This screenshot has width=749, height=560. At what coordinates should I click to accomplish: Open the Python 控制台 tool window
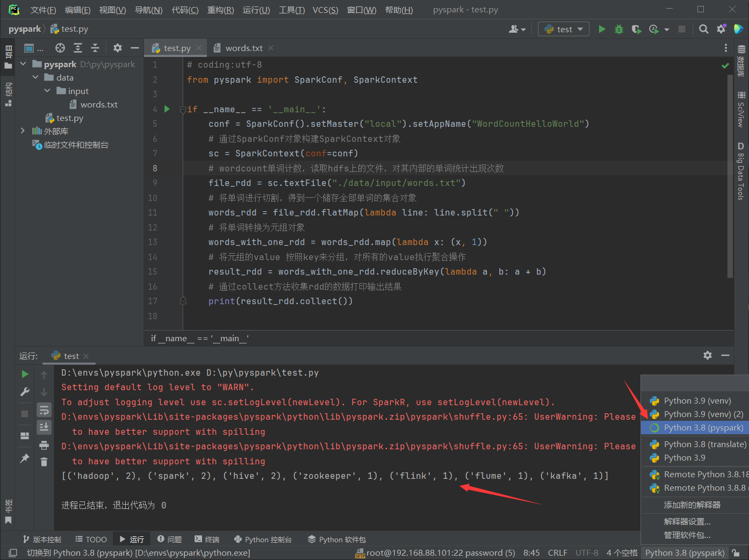(x=263, y=539)
